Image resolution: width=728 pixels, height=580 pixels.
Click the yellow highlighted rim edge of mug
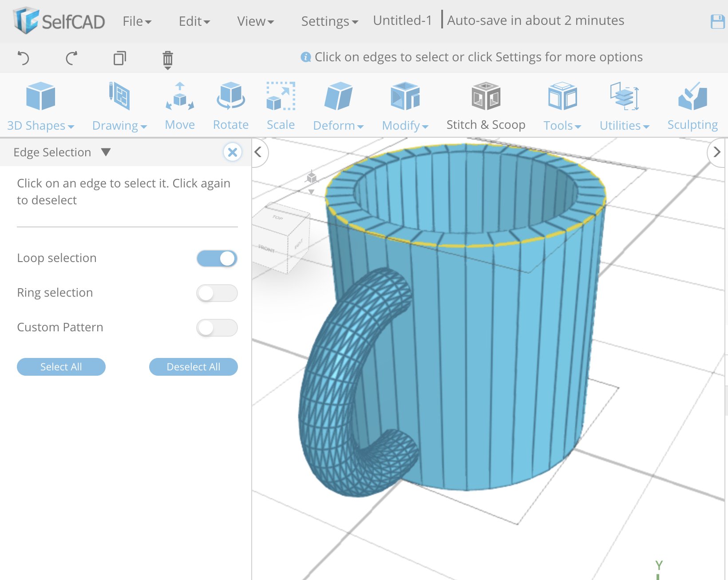click(x=466, y=245)
